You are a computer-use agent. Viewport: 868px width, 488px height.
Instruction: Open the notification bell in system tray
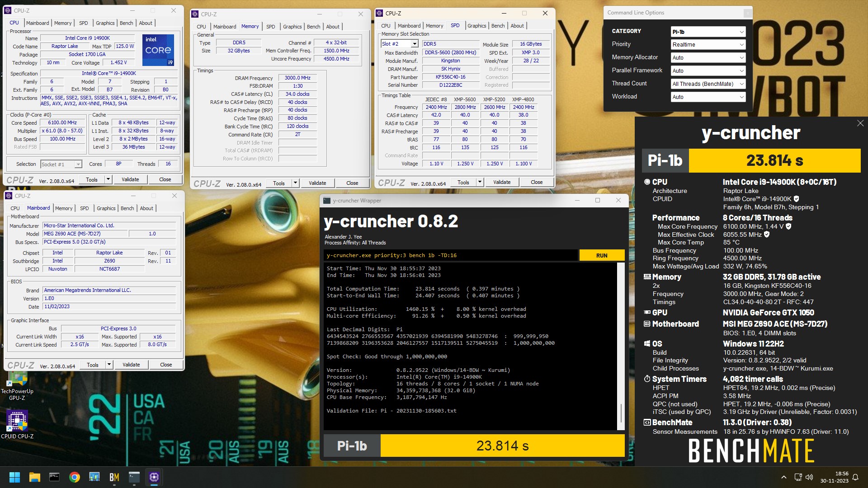click(x=855, y=477)
